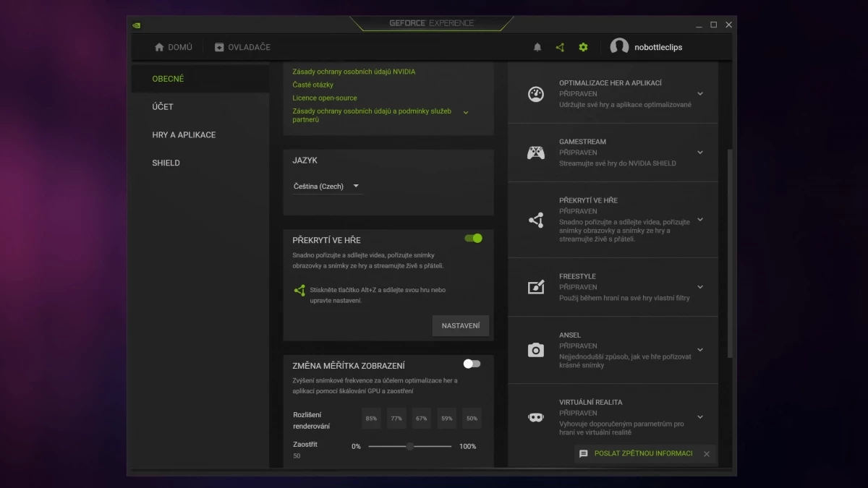Click the share icon in the right-hand PŘEKRYTÍ VE HŘE feature row
The width and height of the screenshot is (868, 488).
[536, 220]
